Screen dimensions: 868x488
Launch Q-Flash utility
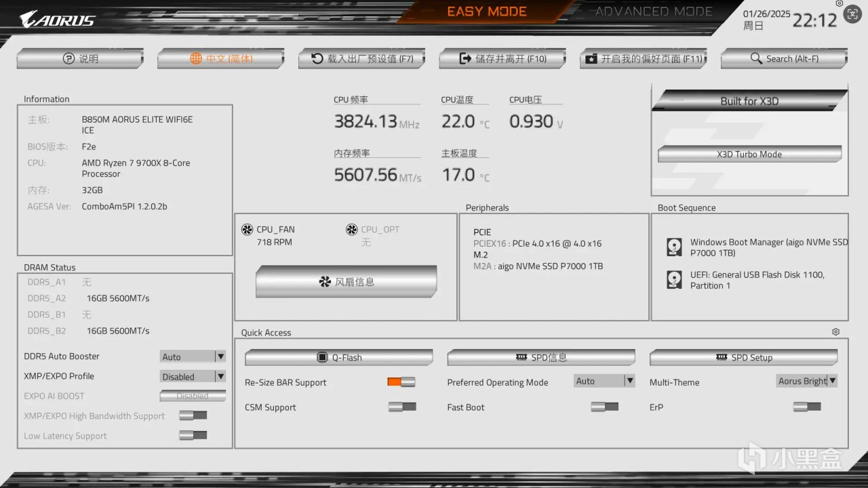coord(339,357)
